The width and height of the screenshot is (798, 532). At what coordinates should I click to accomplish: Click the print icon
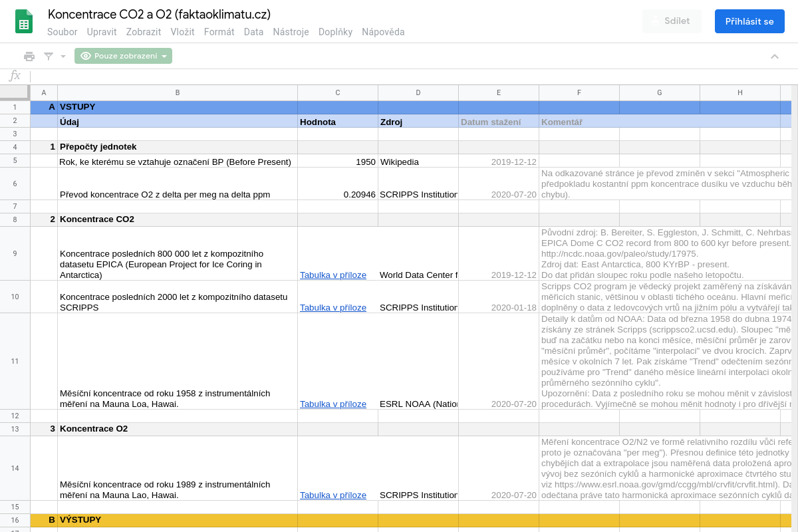coord(29,56)
